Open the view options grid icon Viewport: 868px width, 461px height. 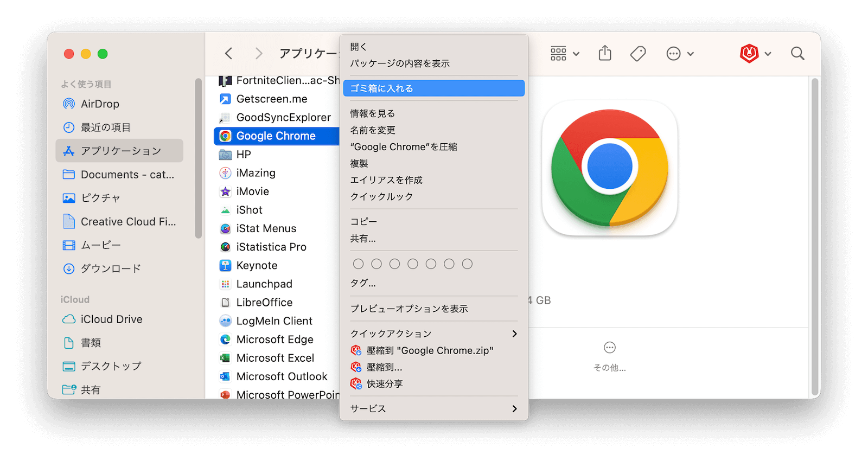pos(558,53)
